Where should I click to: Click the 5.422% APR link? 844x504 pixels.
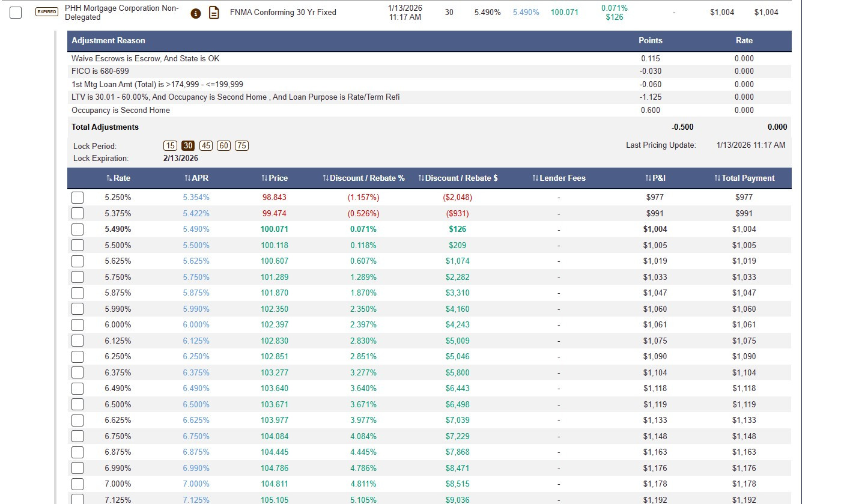(x=196, y=213)
